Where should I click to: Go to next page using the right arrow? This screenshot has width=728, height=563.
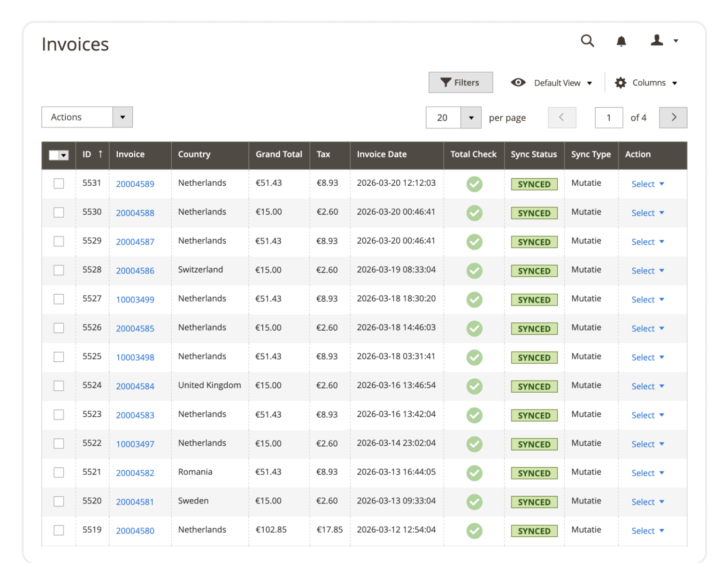coord(673,117)
